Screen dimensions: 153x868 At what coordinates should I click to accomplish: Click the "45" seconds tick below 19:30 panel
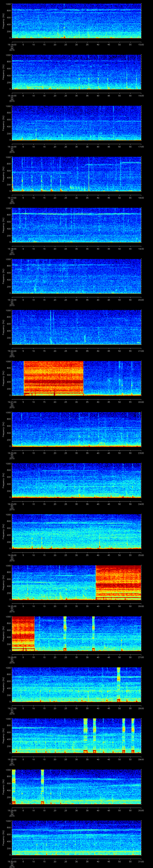tap(109, 861)
